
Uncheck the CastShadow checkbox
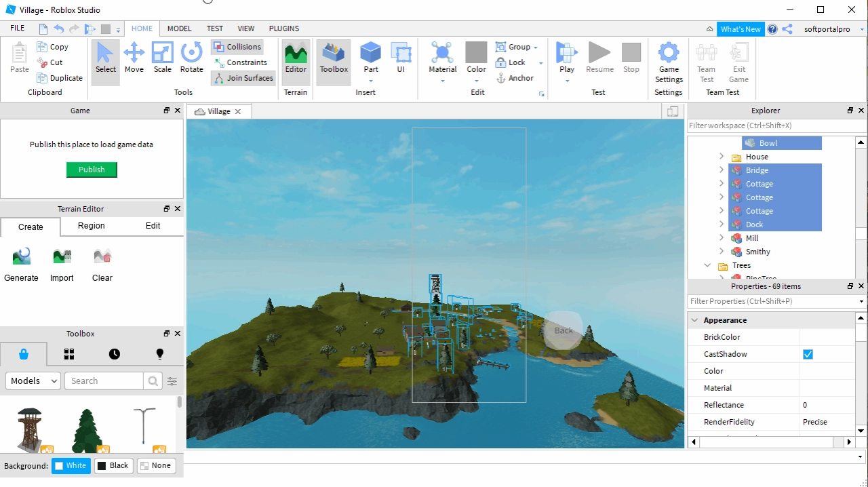tap(808, 354)
